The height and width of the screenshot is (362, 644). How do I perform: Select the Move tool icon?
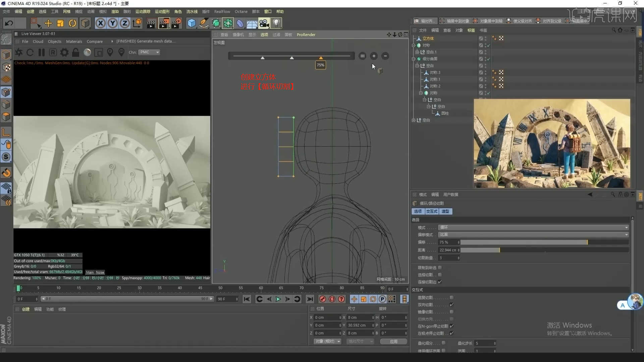point(48,23)
